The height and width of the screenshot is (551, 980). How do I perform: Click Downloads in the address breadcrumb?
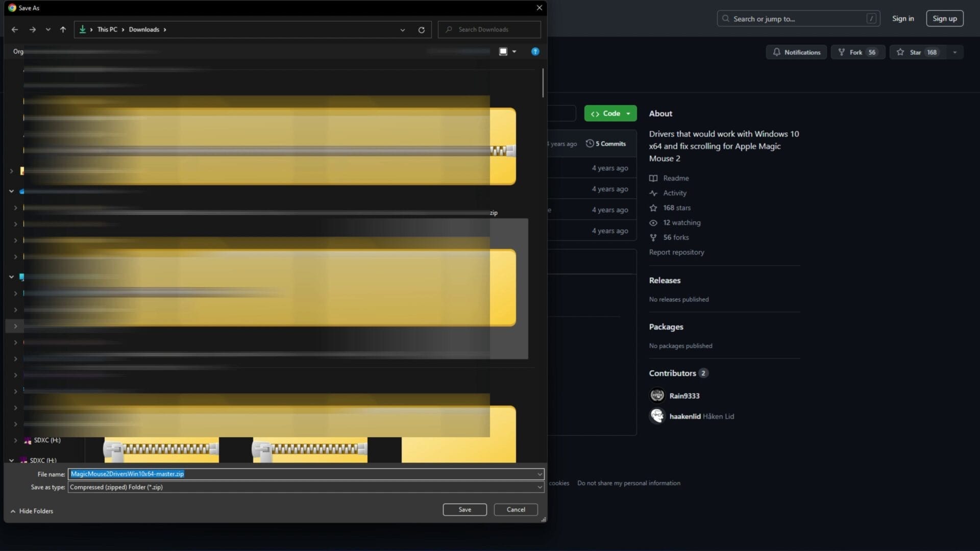144,30
